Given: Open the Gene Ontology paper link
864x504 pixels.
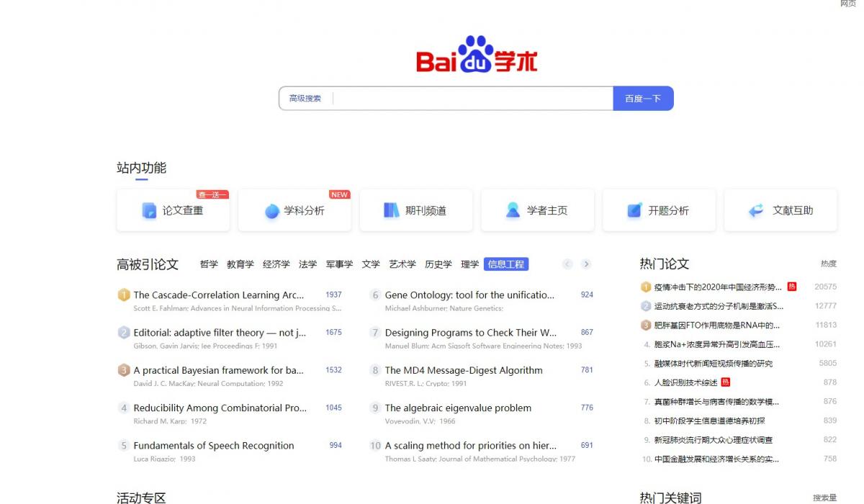Looking at the screenshot, I should point(469,295).
